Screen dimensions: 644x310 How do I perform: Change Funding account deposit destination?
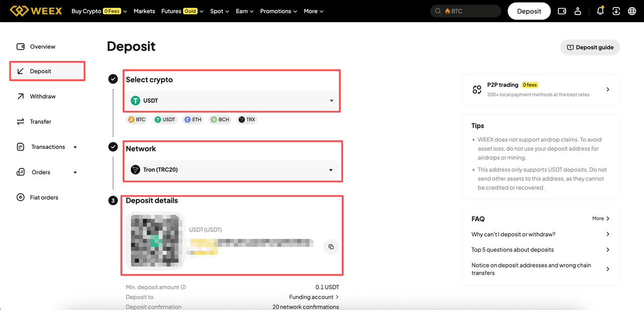(314, 297)
